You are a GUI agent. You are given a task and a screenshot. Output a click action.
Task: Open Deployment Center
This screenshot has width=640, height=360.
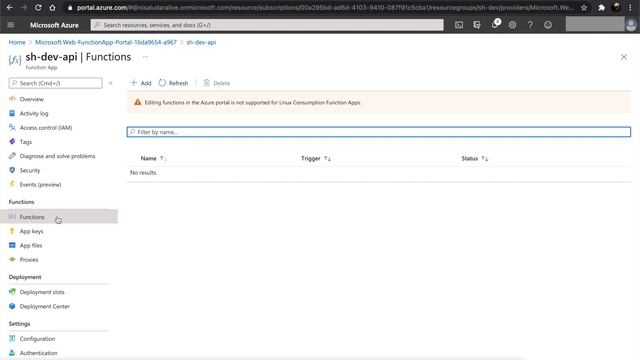tap(44, 306)
